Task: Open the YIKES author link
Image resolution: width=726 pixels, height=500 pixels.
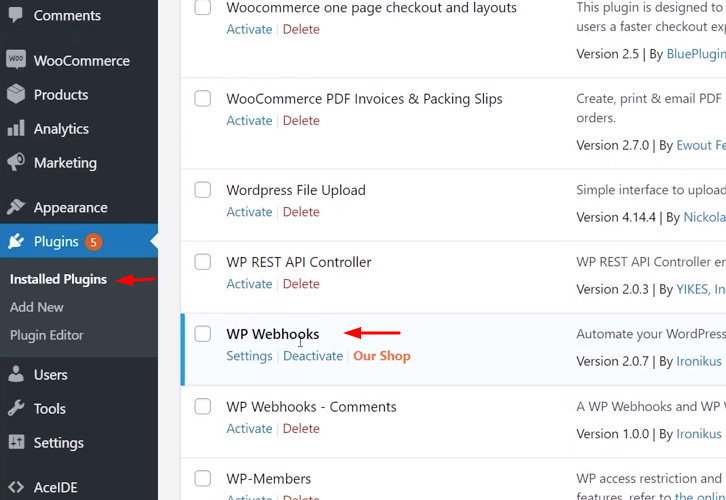Action: (701, 289)
